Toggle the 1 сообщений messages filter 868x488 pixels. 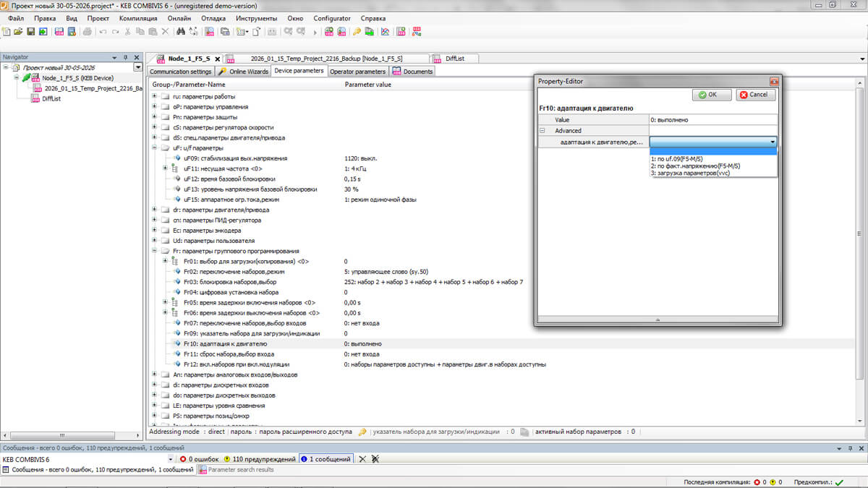[x=326, y=459]
